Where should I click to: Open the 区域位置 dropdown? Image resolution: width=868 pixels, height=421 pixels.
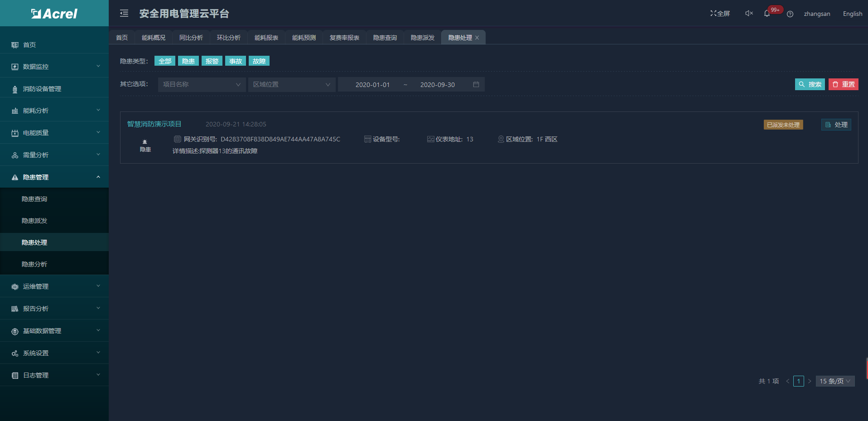point(292,84)
